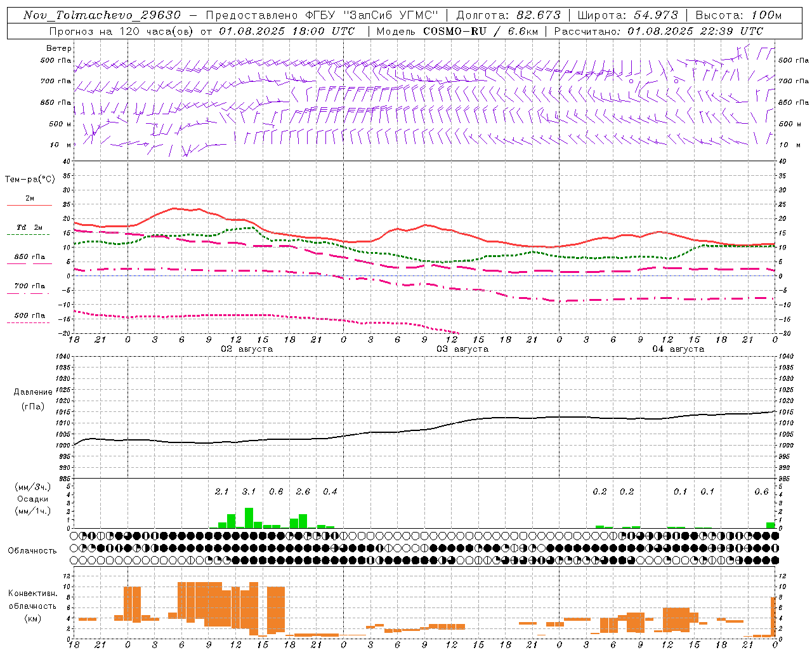
Task: Click the Давление pressure panel label
Action: tap(33, 392)
